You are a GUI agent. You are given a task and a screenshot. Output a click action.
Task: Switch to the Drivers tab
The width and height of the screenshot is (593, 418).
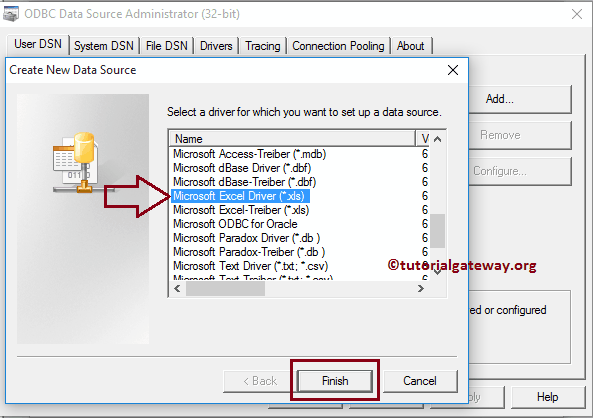tap(216, 46)
